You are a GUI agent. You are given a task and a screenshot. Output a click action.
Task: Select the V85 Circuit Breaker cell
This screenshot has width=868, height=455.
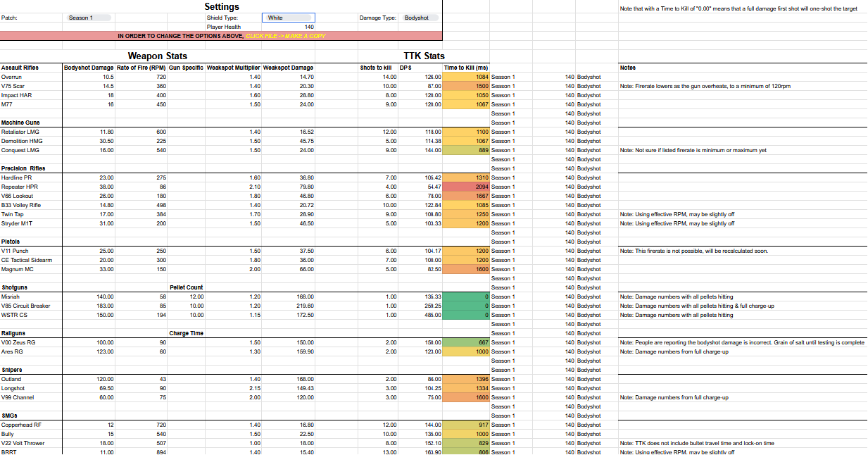pos(32,306)
